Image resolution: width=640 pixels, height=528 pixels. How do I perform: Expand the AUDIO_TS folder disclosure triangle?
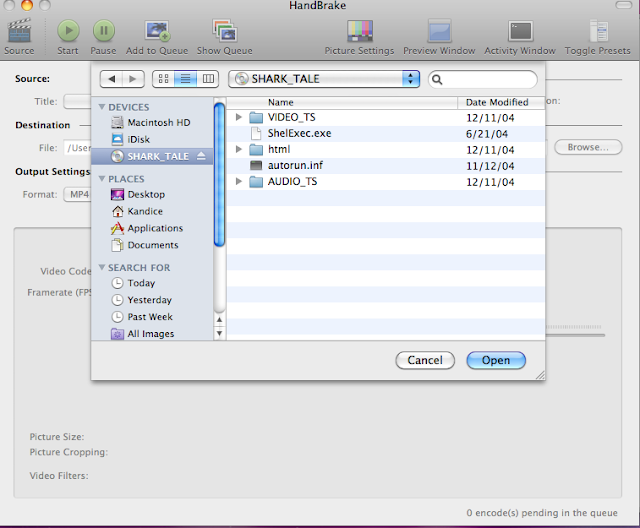point(239,182)
